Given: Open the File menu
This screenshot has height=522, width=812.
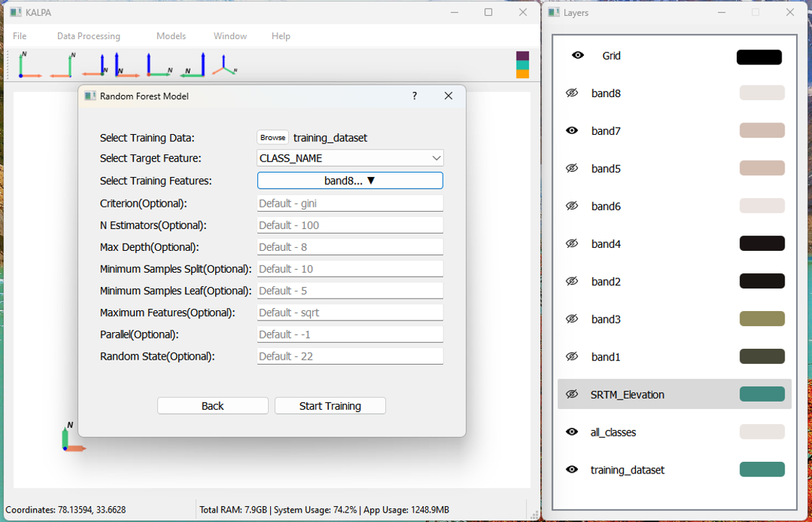Looking at the screenshot, I should click(x=20, y=36).
